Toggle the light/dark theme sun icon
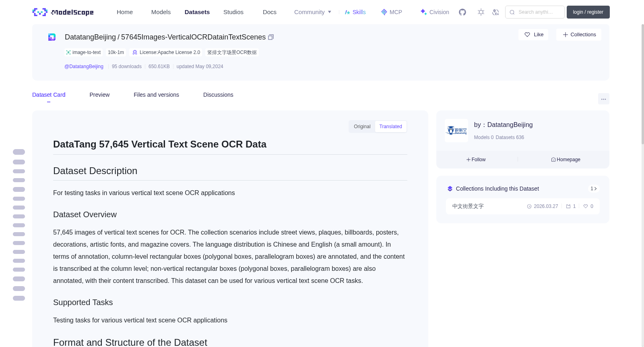The image size is (644, 347). point(481,12)
